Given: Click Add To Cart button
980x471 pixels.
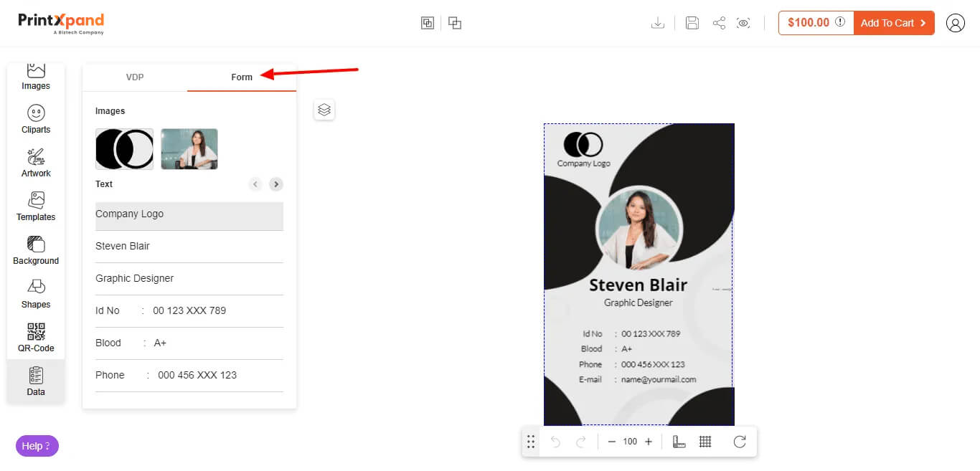Looking at the screenshot, I should [x=893, y=23].
